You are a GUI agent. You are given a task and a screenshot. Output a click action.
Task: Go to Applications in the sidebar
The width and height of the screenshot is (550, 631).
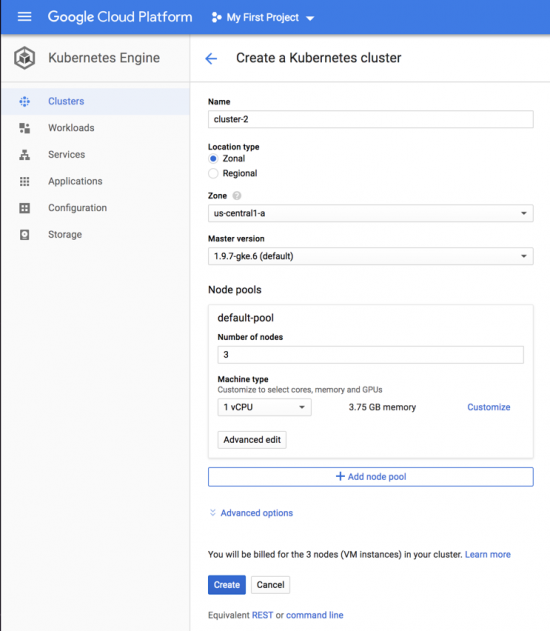pos(95,181)
